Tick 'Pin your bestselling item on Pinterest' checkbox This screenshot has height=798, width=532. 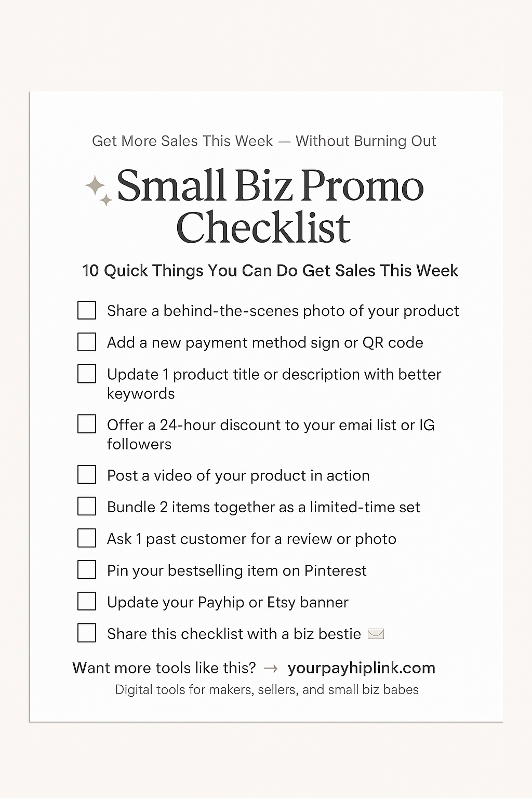pyautogui.click(x=87, y=569)
